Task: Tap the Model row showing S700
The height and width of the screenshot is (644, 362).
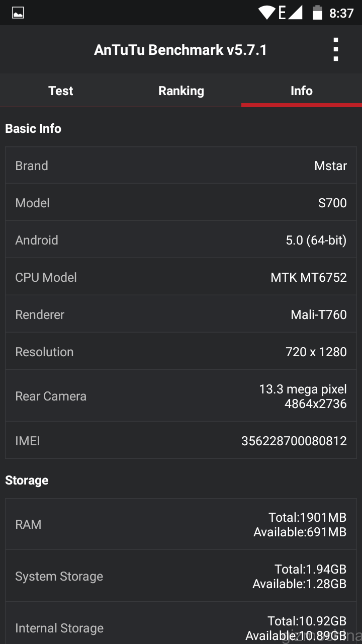Action: pyautogui.click(x=181, y=203)
